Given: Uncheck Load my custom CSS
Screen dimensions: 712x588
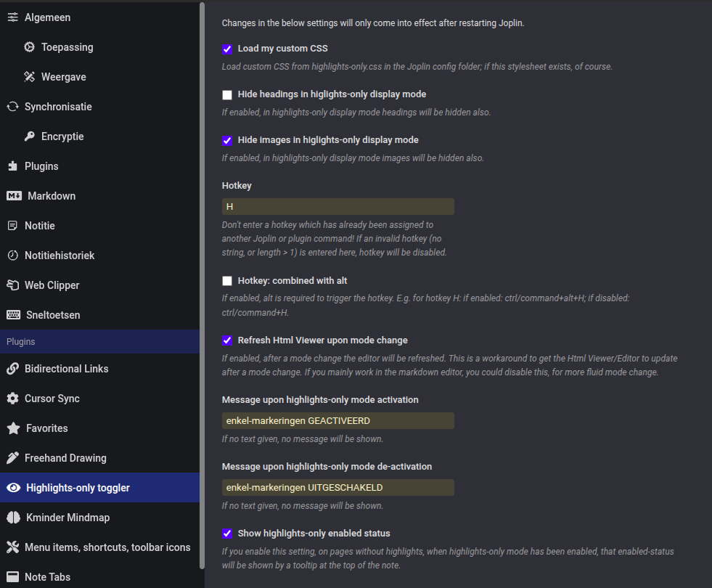Looking at the screenshot, I should (227, 49).
